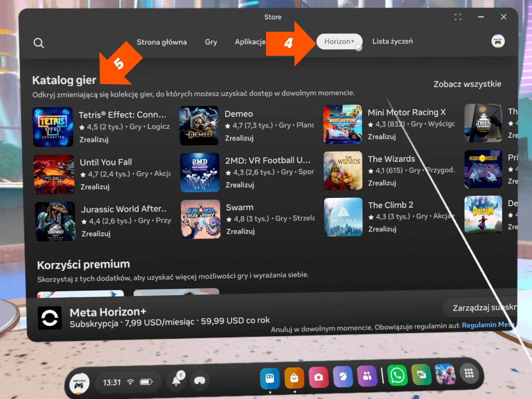Open Regulamin Meta link
532x399 pixels.
point(488,325)
